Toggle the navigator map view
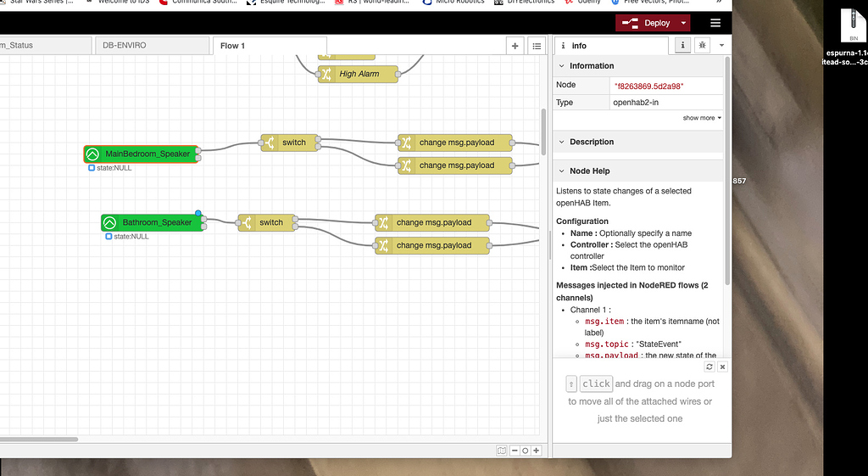This screenshot has height=476, width=868. [502, 451]
